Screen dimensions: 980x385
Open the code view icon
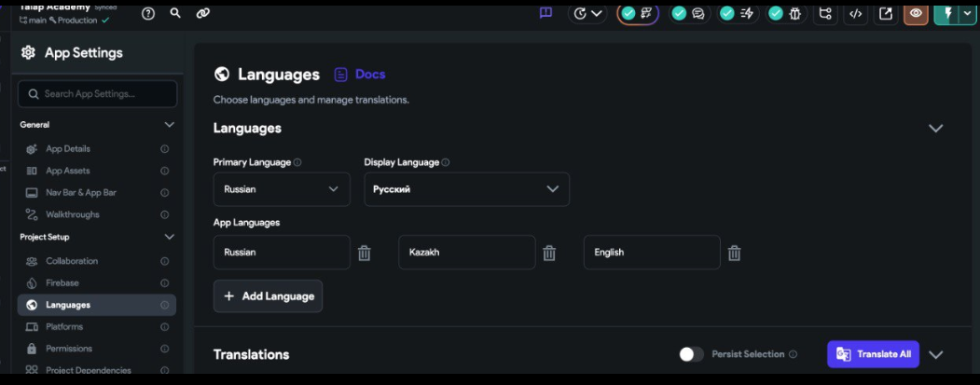coord(856,14)
